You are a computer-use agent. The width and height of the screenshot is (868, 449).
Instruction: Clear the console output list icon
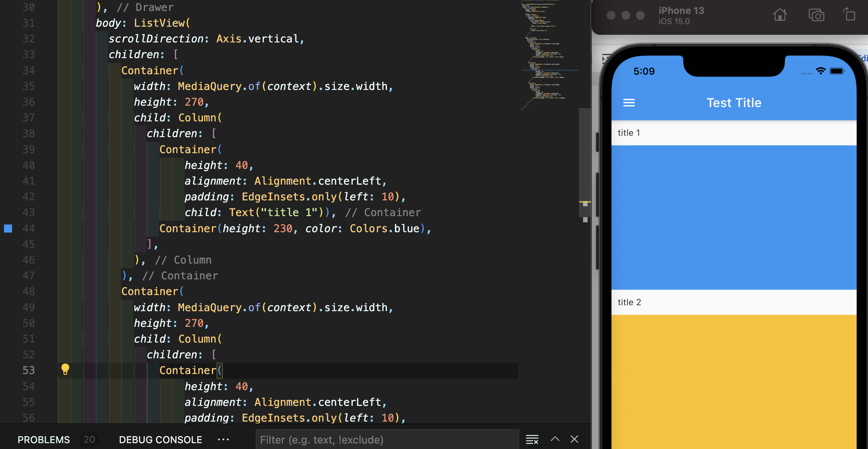click(x=532, y=439)
